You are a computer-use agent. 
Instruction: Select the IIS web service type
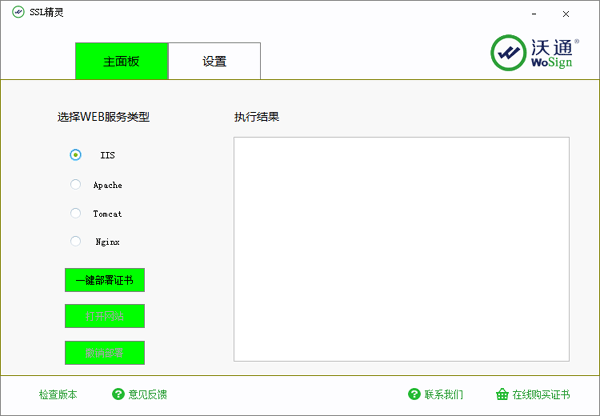pos(76,155)
